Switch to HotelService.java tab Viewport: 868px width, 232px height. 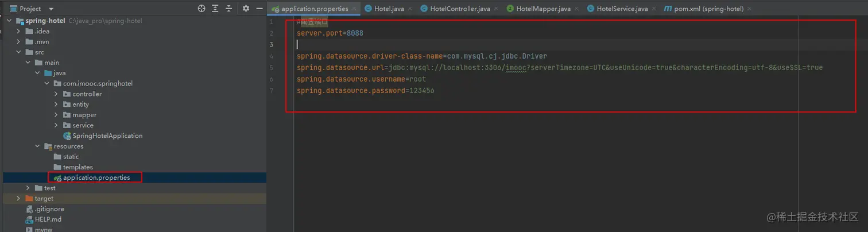pyautogui.click(x=622, y=9)
